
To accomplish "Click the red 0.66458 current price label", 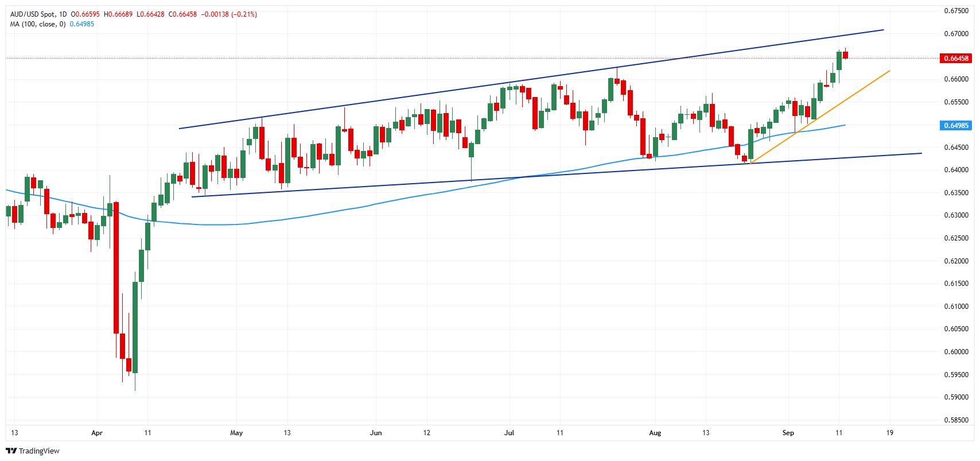I will (955, 59).
